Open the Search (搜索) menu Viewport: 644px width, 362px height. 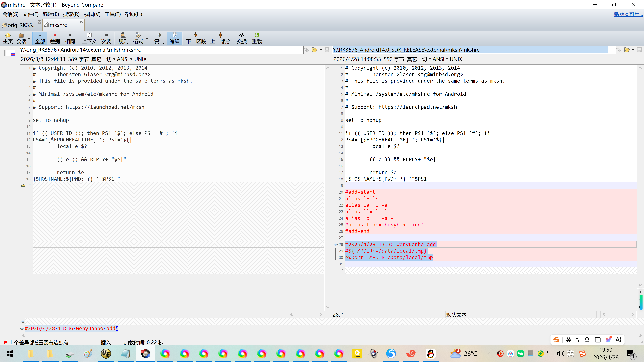[71, 14]
